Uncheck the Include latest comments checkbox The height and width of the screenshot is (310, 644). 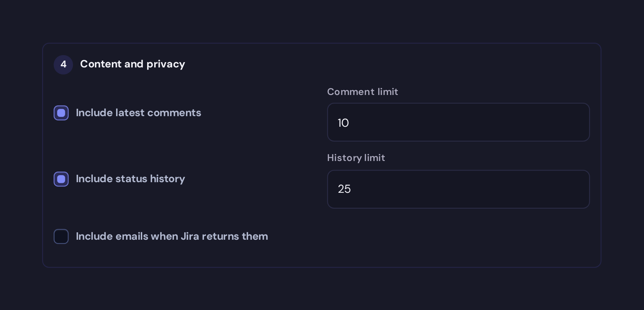pyautogui.click(x=61, y=113)
